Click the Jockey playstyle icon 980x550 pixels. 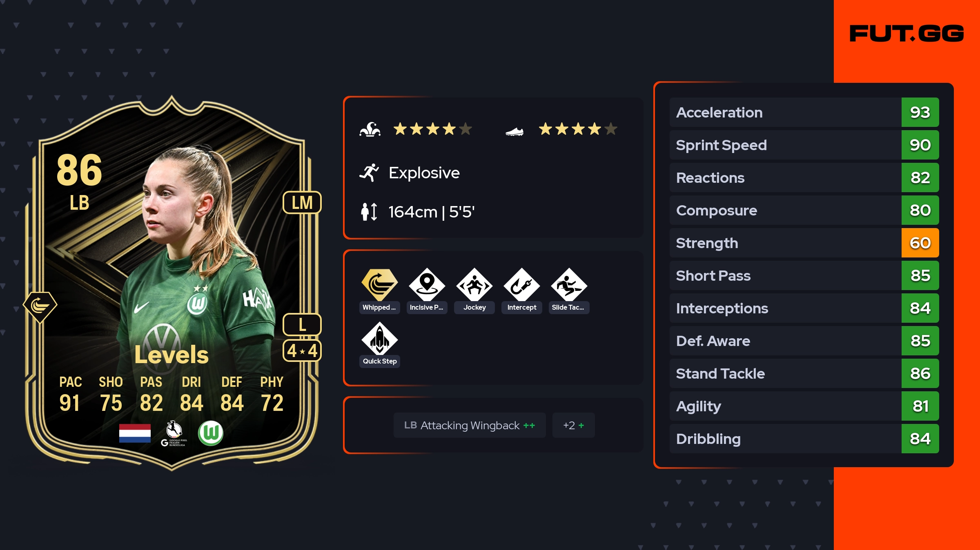[474, 284]
